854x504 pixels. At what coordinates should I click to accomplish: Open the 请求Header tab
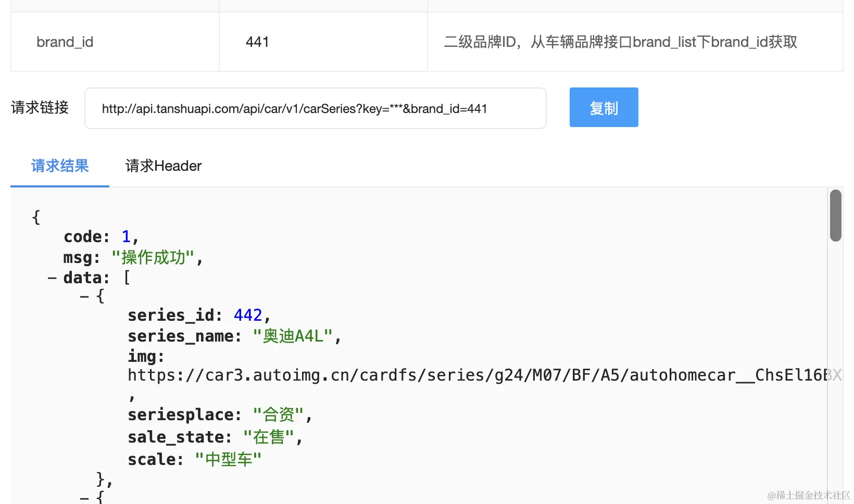point(163,166)
